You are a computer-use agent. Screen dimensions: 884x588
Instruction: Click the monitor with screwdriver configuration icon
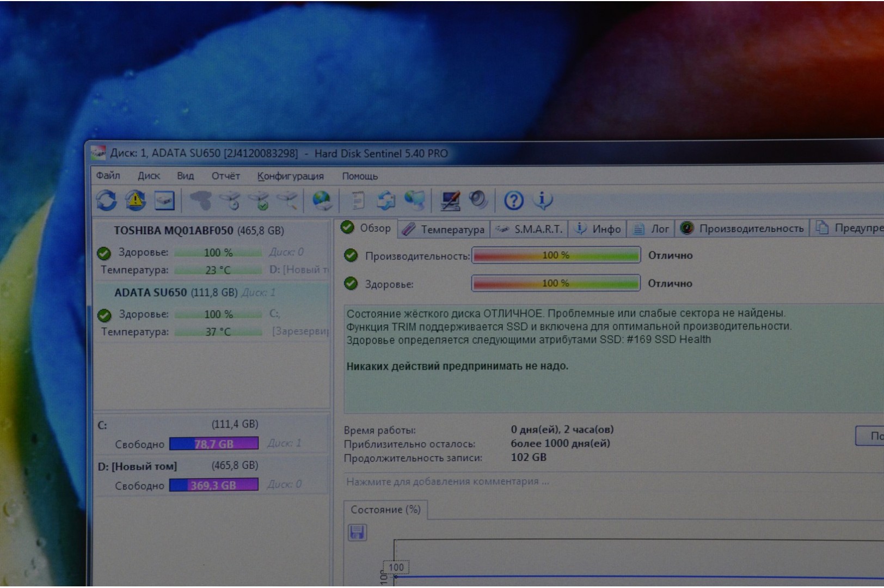[450, 200]
